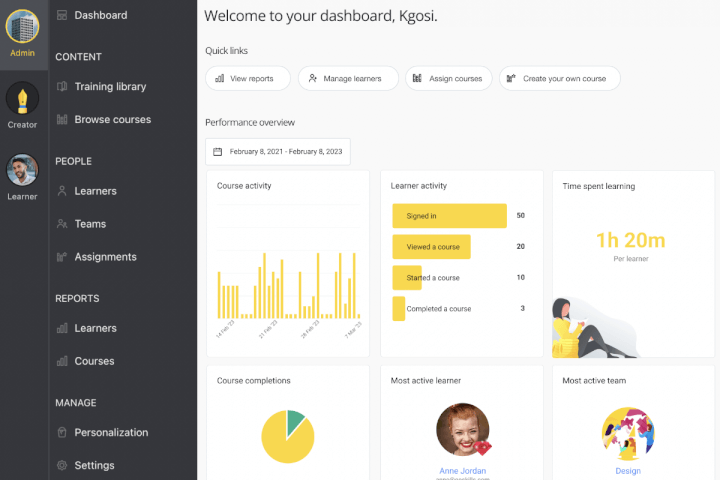The width and height of the screenshot is (720, 480).
Task: Click the bar chart icon beside Reports Courses
Action: [62, 361]
